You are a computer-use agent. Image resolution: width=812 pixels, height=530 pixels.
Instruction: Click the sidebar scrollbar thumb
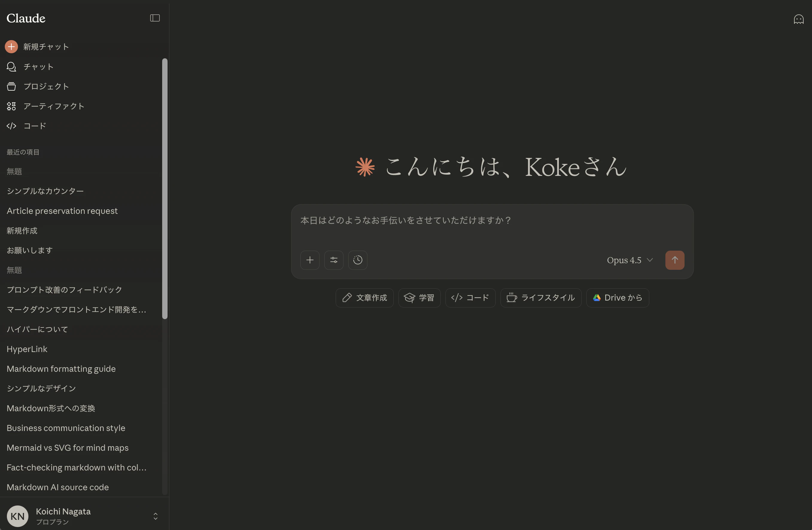pyautogui.click(x=165, y=189)
